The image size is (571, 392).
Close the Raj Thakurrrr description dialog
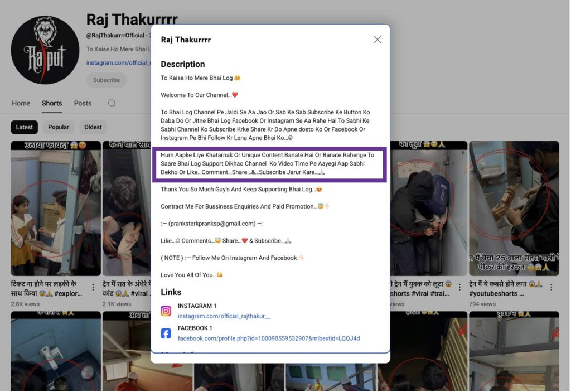[x=378, y=40]
